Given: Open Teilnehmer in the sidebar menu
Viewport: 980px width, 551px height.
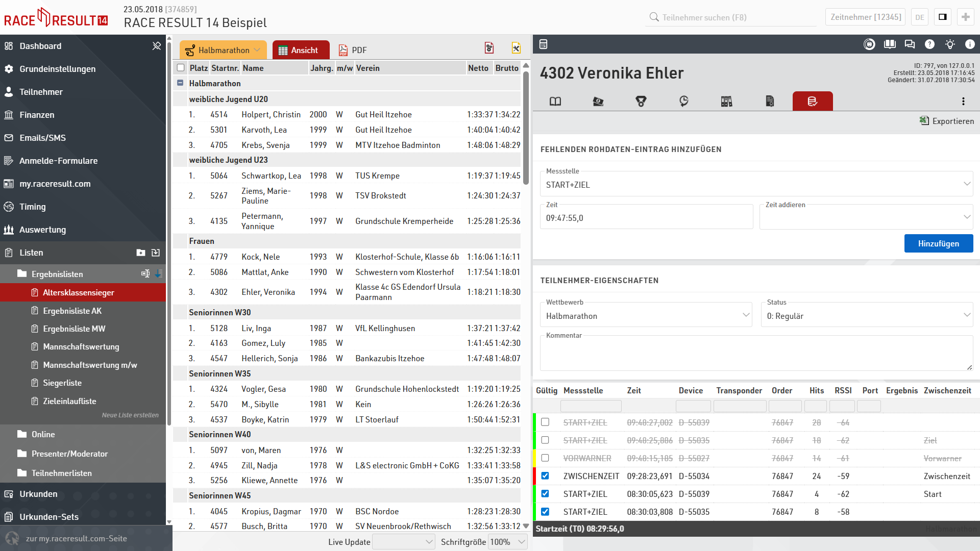Looking at the screenshot, I should pyautogui.click(x=41, y=92).
